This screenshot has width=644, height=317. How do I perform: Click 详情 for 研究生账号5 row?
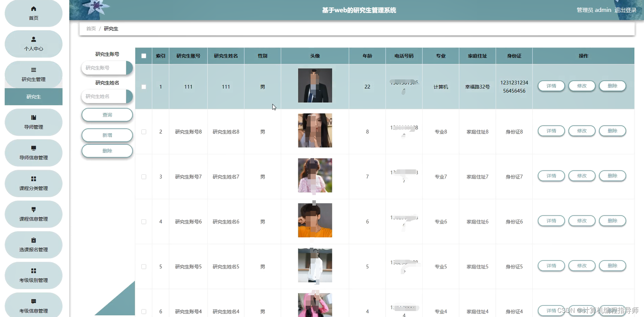pyautogui.click(x=551, y=266)
